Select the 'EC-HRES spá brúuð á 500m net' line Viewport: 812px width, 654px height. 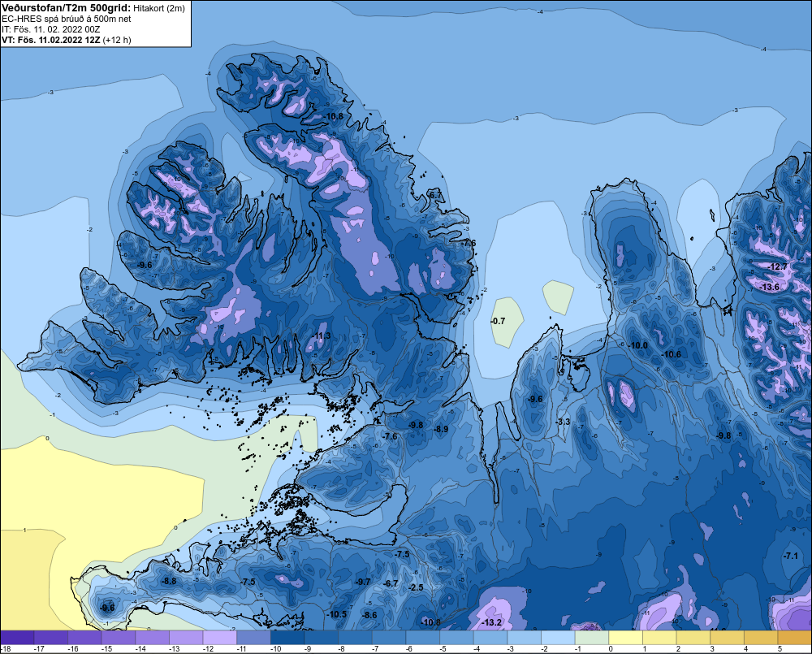67,19
